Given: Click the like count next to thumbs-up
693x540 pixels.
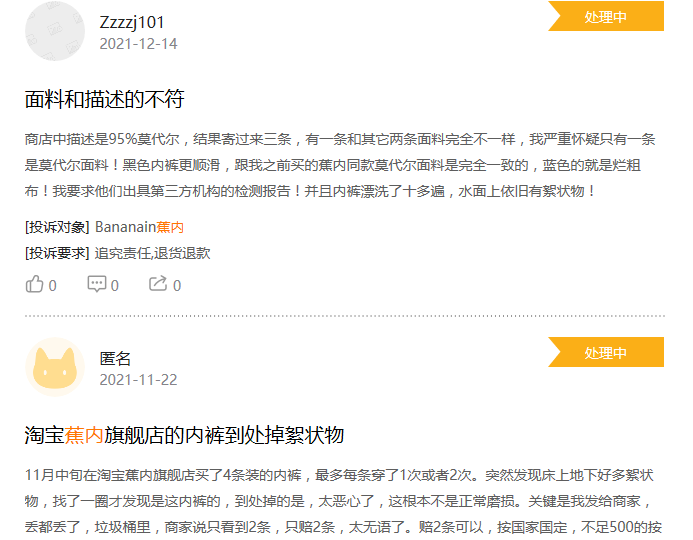Looking at the screenshot, I should (52, 285).
